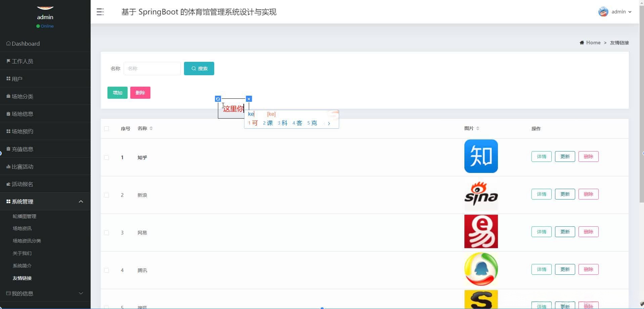Open 用户 in the sidebar
This screenshot has width=644, height=309.
[45, 79]
